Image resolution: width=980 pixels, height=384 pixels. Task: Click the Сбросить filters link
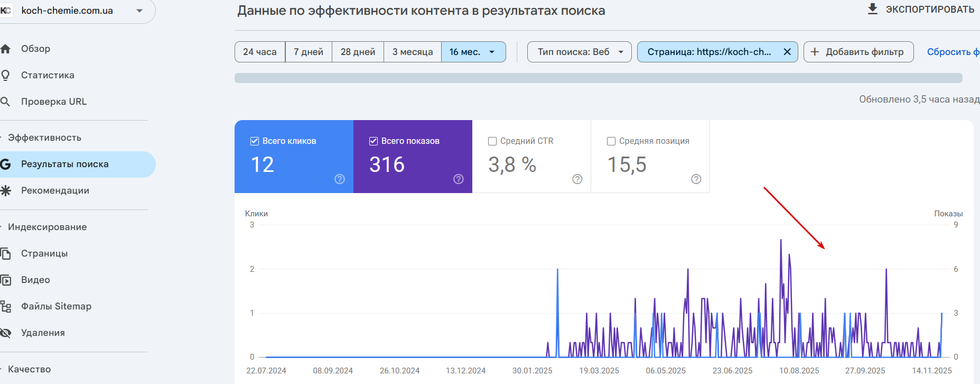coord(953,52)
